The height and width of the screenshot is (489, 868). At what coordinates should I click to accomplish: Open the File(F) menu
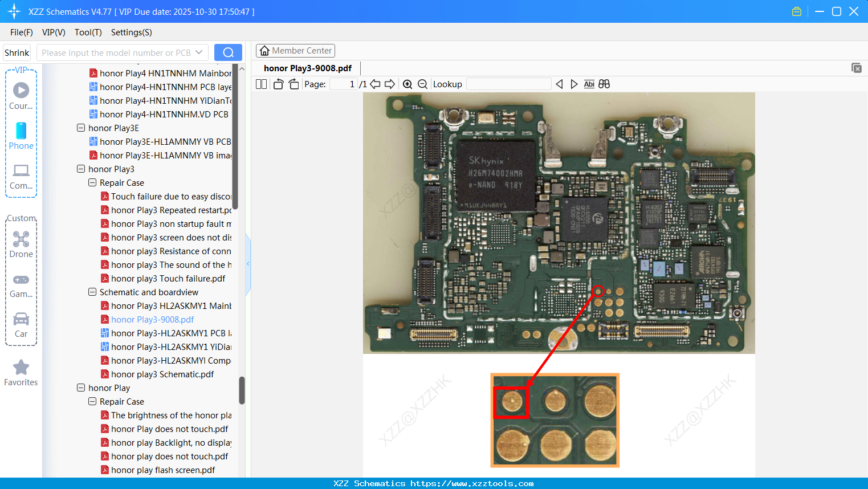click(x=22, y=32)
